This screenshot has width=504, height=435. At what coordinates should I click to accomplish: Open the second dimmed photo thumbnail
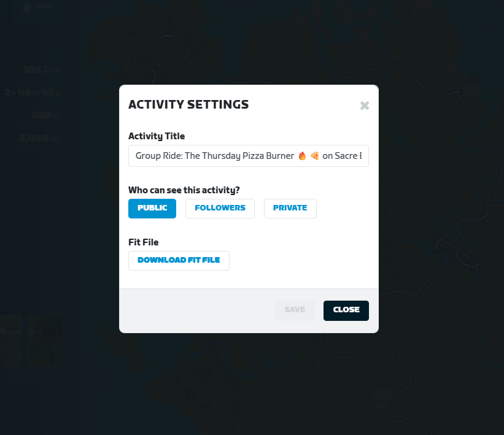[45, 341]
